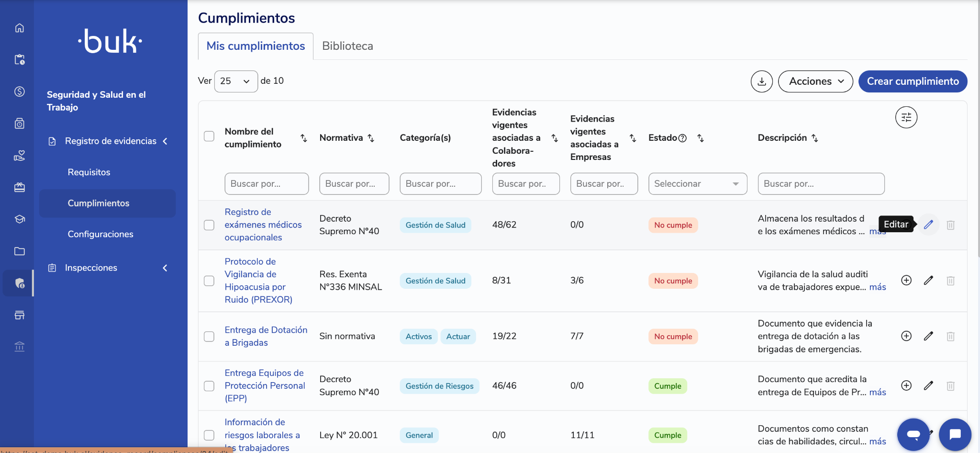Open the Entrega de Dotación a Brigadas link

click(x=266, y=336)
